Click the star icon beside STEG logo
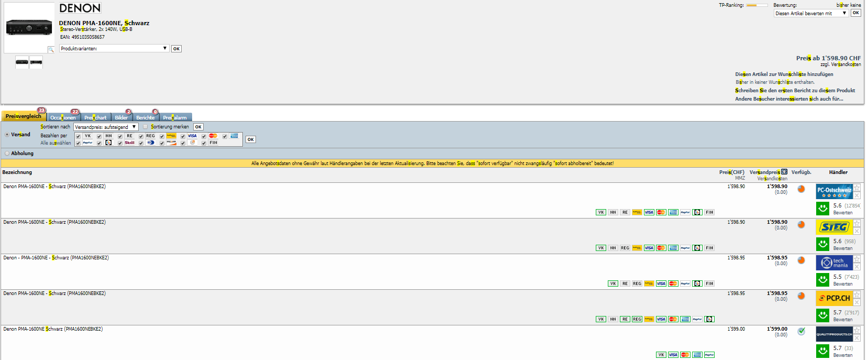This screenshot has width=868, height=360. coord(856,223)
